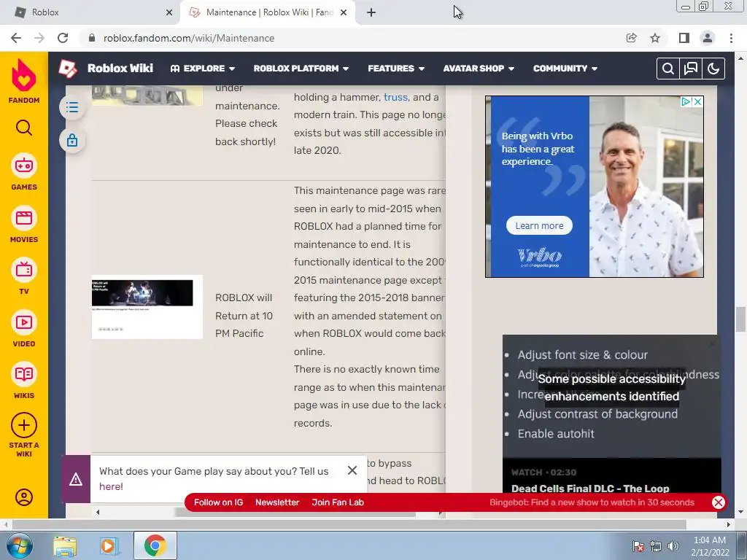The image size is (747, 560).
Task: Open AdChoices info icon on ad
Action: point(686,101)
